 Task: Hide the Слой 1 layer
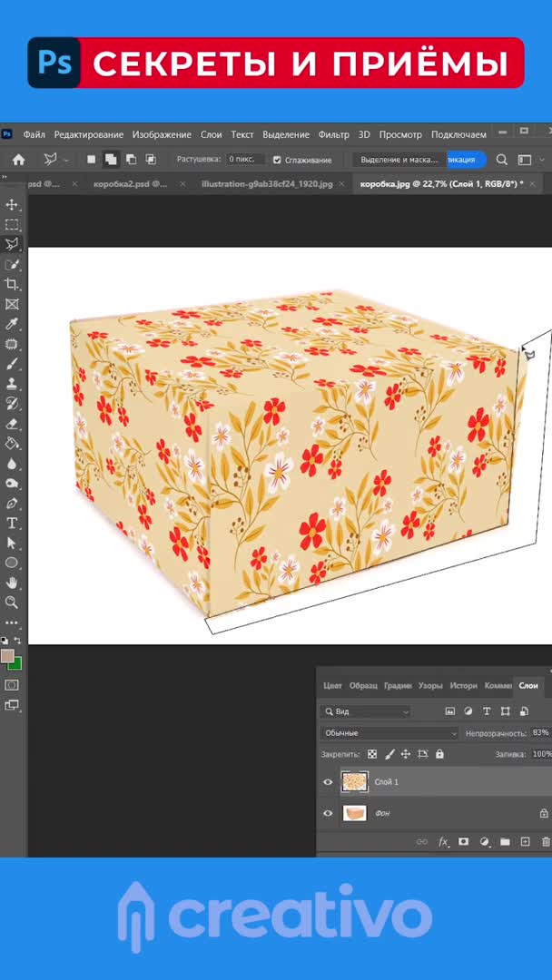328,782
